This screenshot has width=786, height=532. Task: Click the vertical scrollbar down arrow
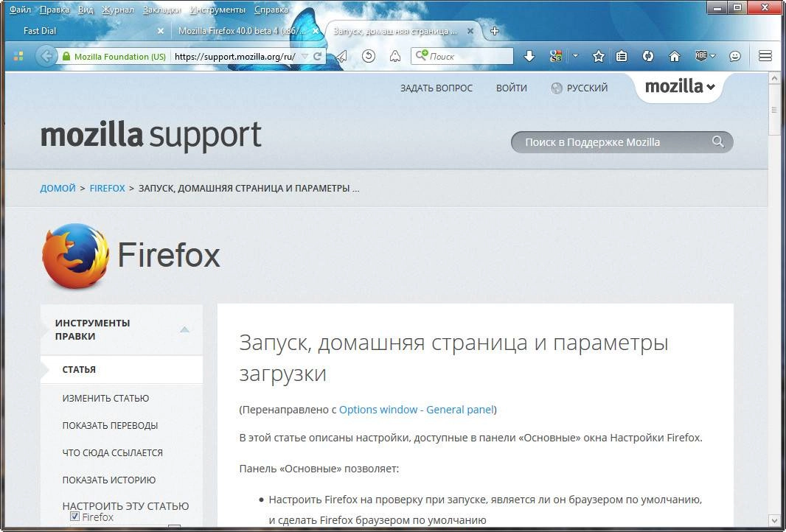(x=774, y=521)
